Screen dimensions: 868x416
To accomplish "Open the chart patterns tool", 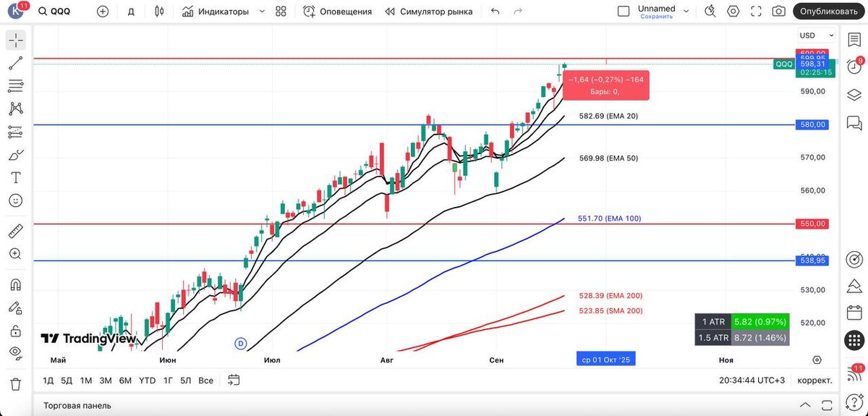I will pyautogui.click(x=15, y=109).
